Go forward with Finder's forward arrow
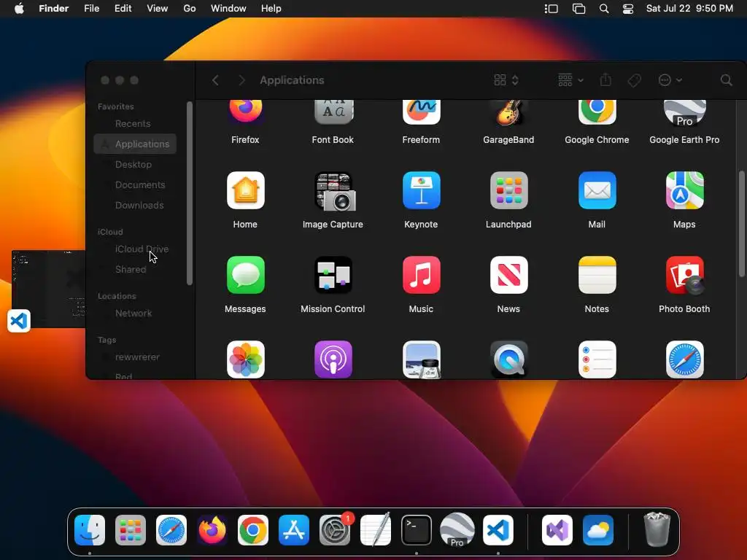Viewport: 747px width, 560px height. pyautogui.click(x=241, y=80)
